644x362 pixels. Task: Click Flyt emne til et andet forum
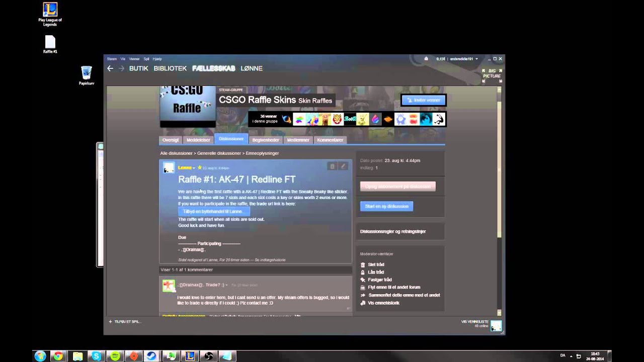[390, 288]
